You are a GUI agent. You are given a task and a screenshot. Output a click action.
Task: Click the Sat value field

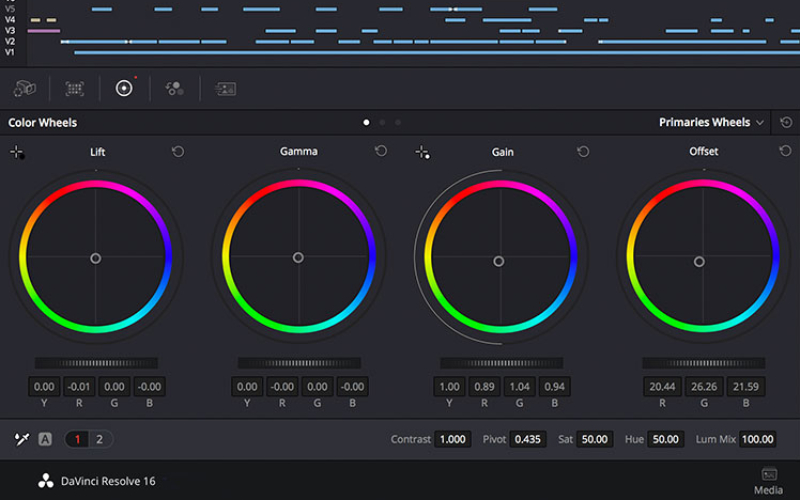pos(594,439)
